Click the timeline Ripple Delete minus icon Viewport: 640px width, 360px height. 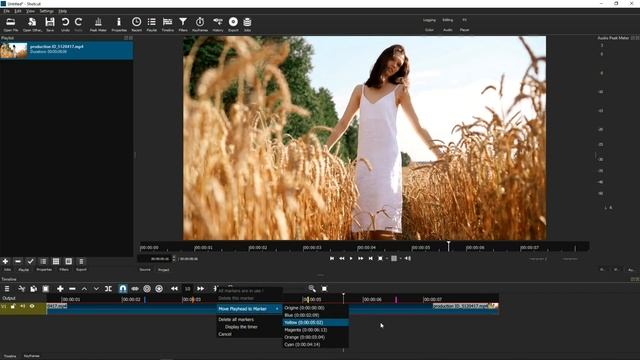click(72, 289)
